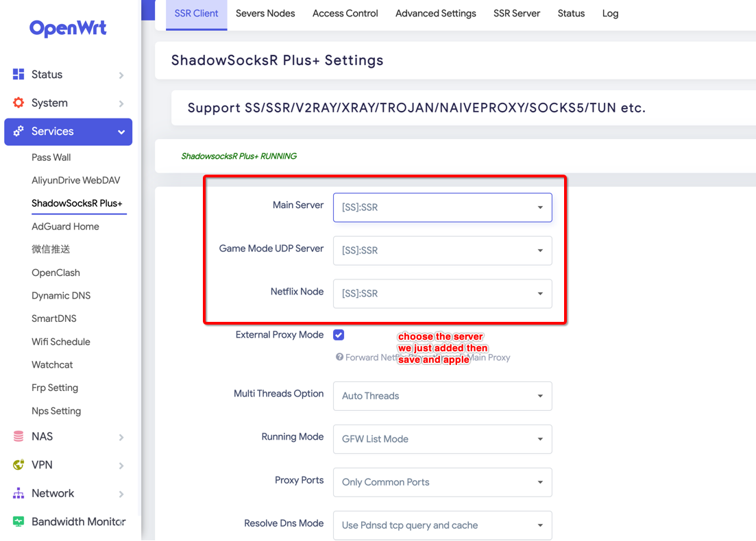Go to the Log tab
The height and width of the screenshot is (541, 756).
point(610,13)
